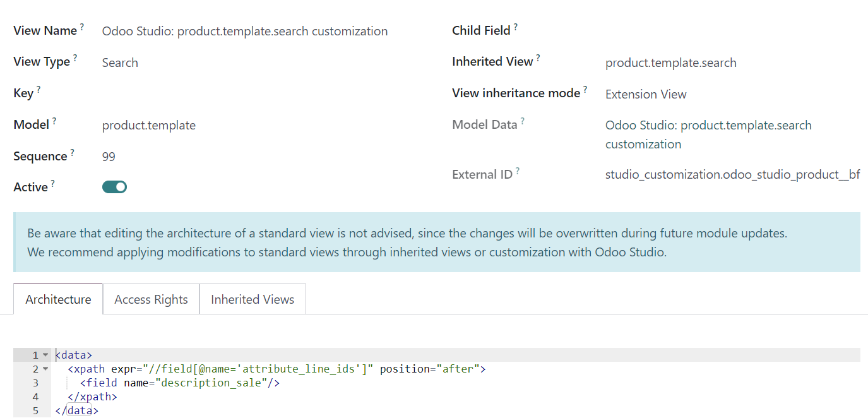Click the closing </data> tag line

pyautogui.click(x=76, y=410)
